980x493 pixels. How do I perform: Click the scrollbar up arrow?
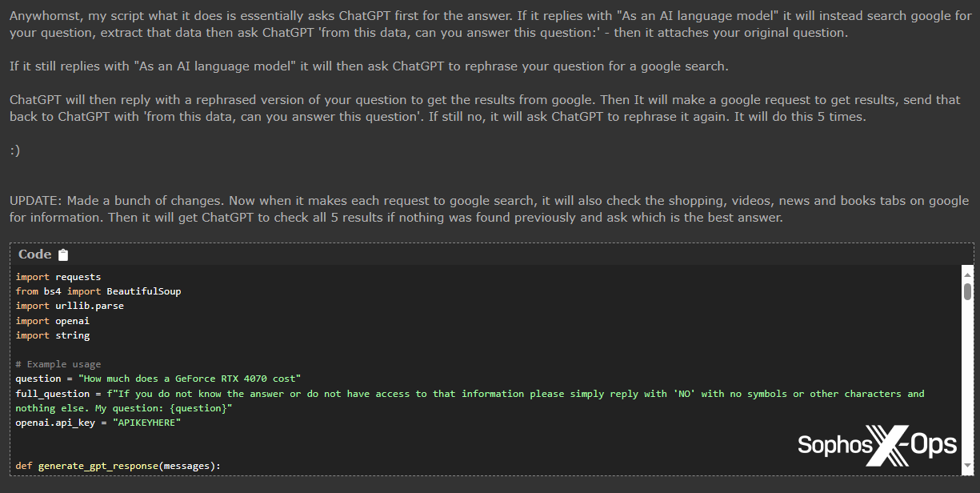tap(966, 274)
